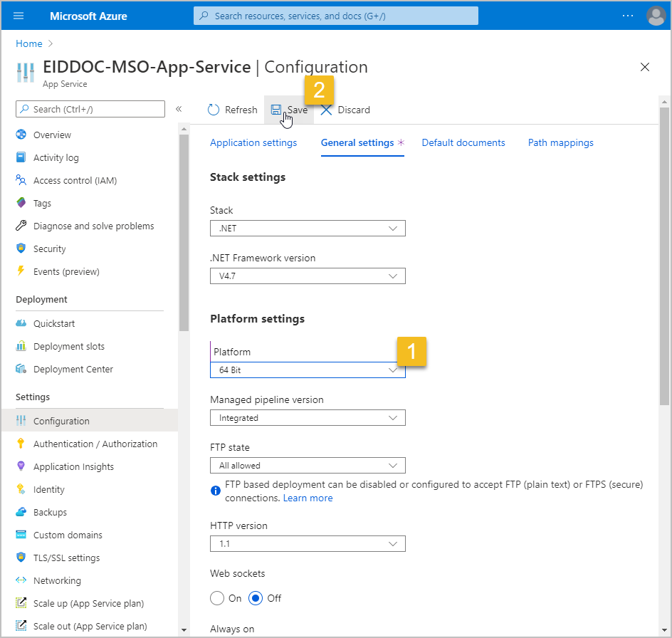This screenshot has height=638, width=672.
Task: Click the Home breadcrumb link
Action: click(x=29, y=43)
